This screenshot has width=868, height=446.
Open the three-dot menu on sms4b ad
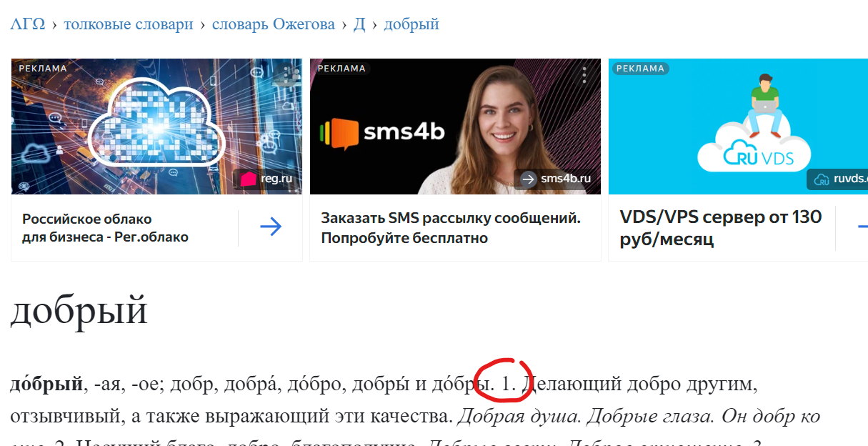pyautogui.click(x=584, y=75)
